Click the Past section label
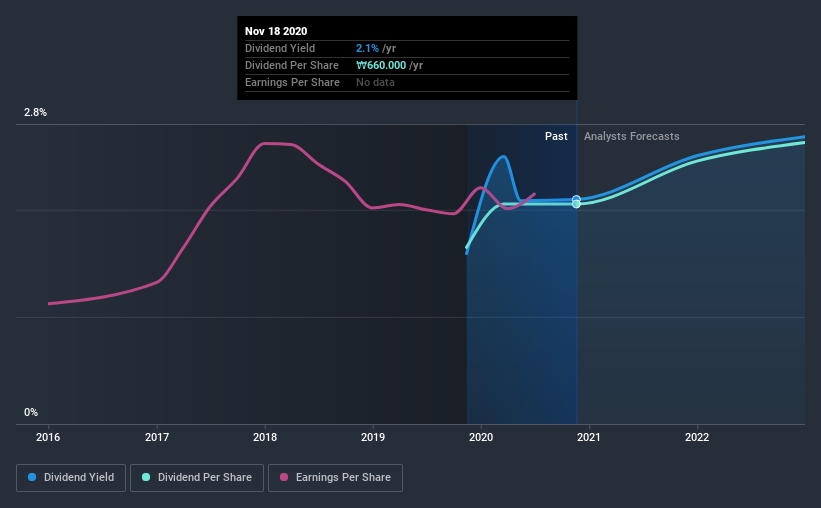This screenshot has width=821, height=508. tap(556, 136)
